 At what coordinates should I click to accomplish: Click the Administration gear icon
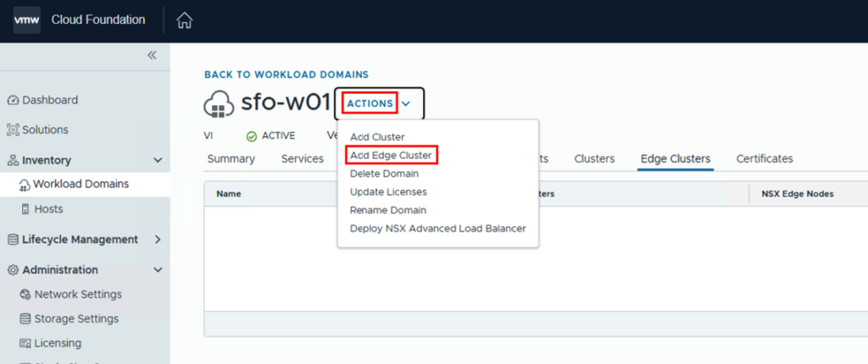tap(13, 271)
